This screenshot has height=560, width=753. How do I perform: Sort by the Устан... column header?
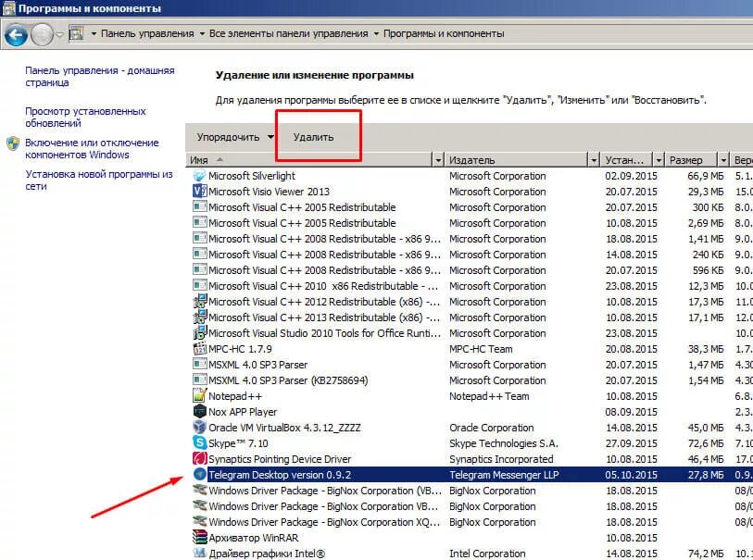(626, 160)
